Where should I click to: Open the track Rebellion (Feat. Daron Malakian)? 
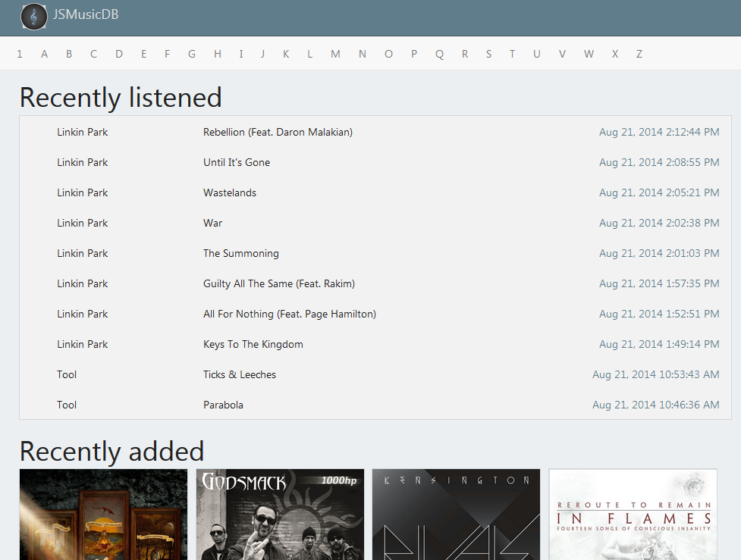pyautogui.click(x=278, y=132)
